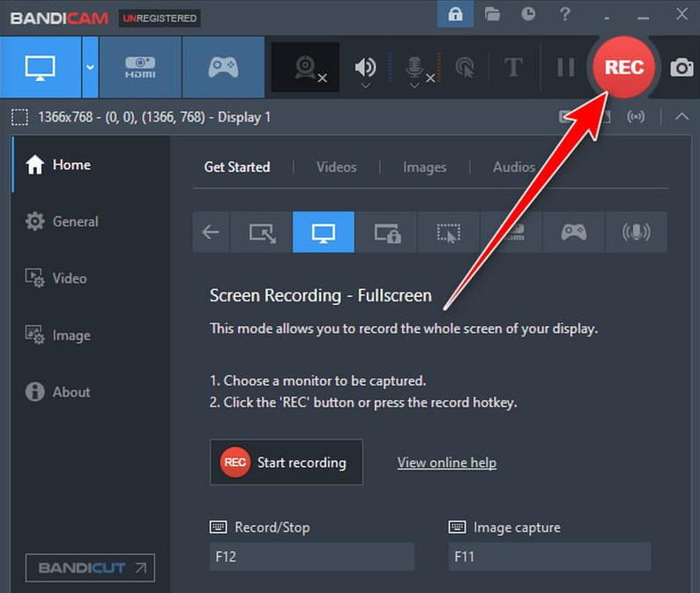Switch to Game recording mode gamepad
The width and height of the screenshot is (700, 593).
pos(223,67)
